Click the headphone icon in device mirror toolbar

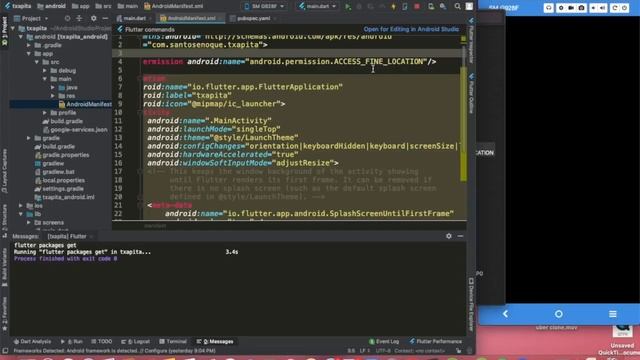[x=549, y=8]
